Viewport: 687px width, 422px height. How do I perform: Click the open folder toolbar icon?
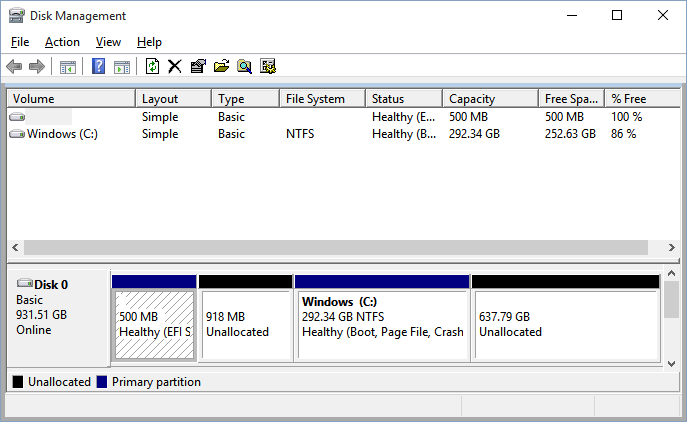click(x=221, y=67)
